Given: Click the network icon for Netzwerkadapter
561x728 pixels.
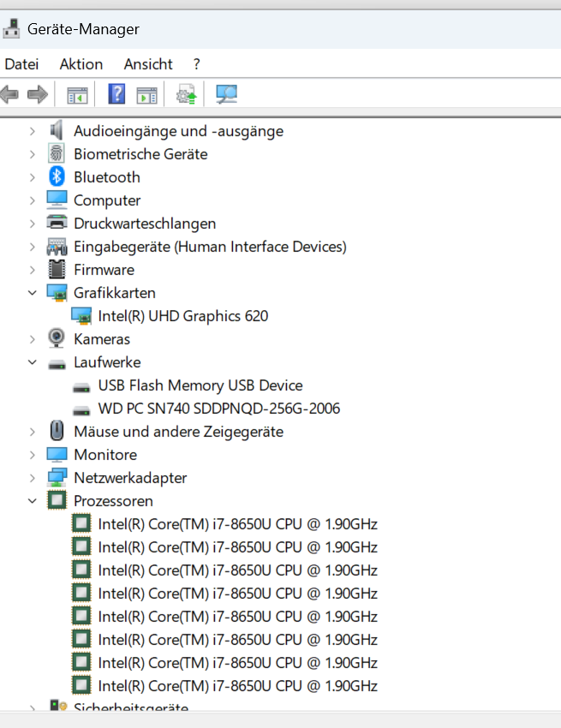Looking at the screenshot, I should (57, 478).
